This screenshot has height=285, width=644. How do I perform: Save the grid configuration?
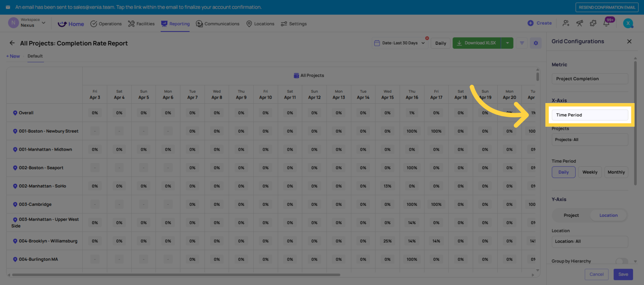623,274
